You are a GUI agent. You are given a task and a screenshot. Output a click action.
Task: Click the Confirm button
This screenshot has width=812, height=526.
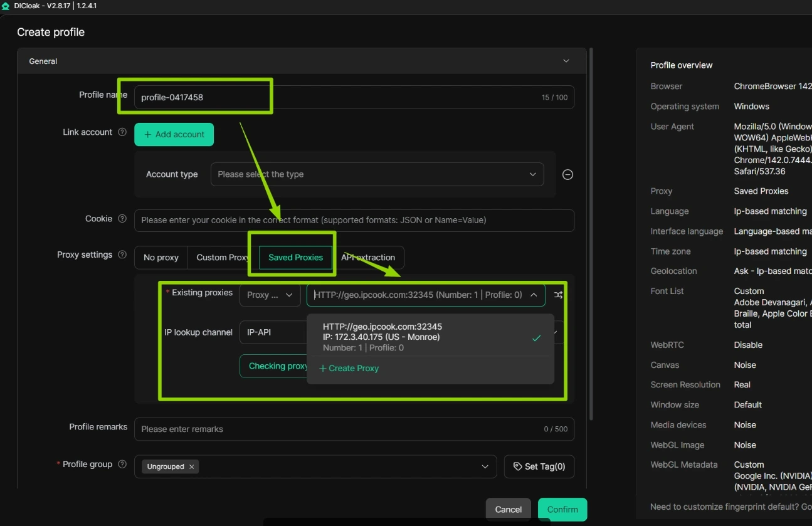[561, 509]
